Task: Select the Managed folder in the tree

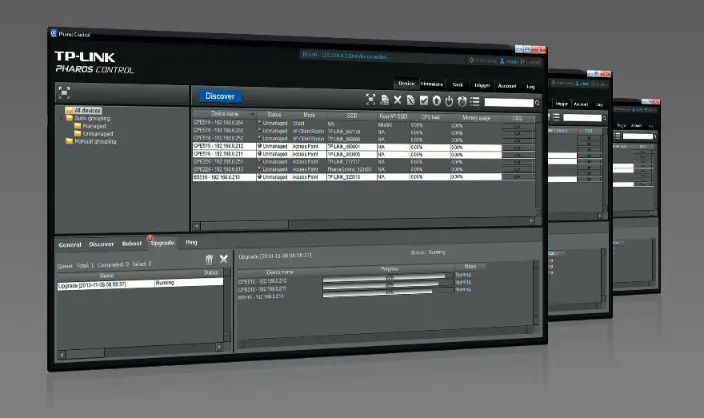Action: [x=90, y=126]
